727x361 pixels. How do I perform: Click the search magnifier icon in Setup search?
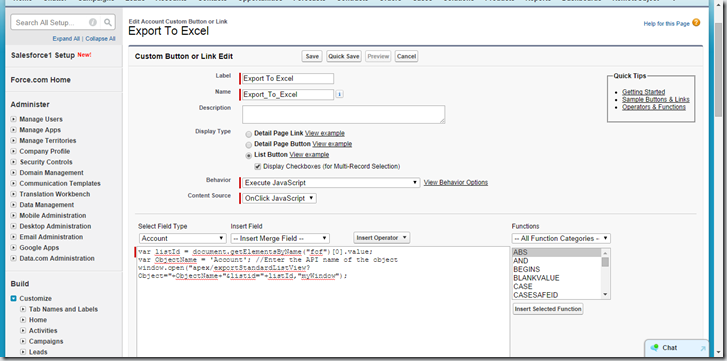click(x=108, y=22)
